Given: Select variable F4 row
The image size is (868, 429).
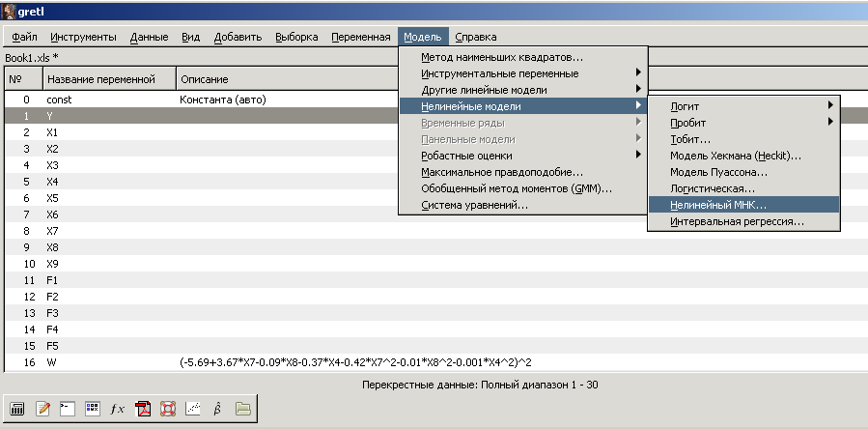Looking at the screenshot, I should [435, 329].
